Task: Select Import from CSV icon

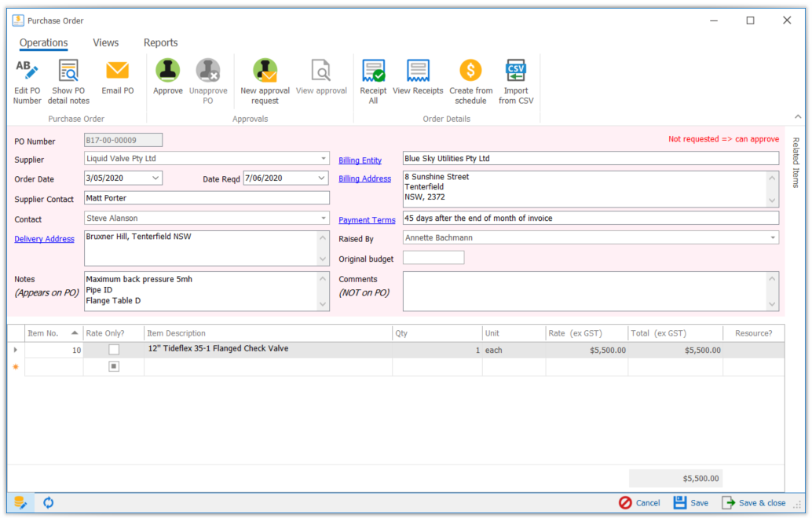Action: tap(516, 71)
